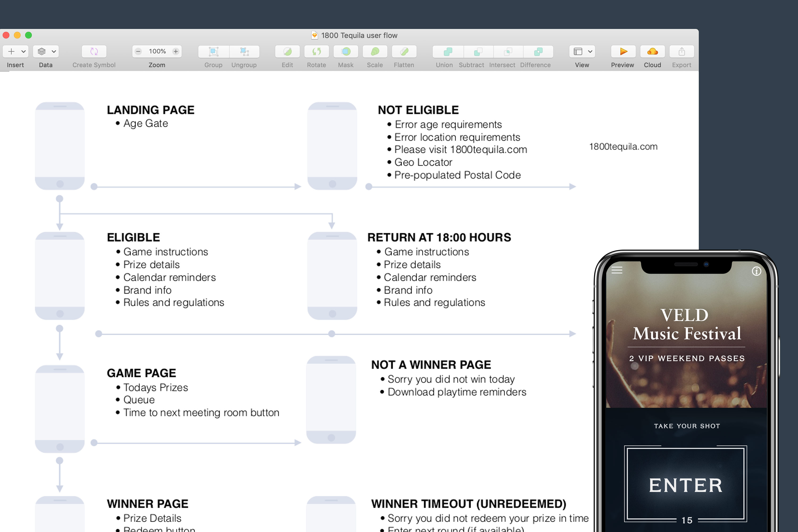Click the Flatten tool icon
The width and height of the screenshot is (798, 532).
click(404, 52)
